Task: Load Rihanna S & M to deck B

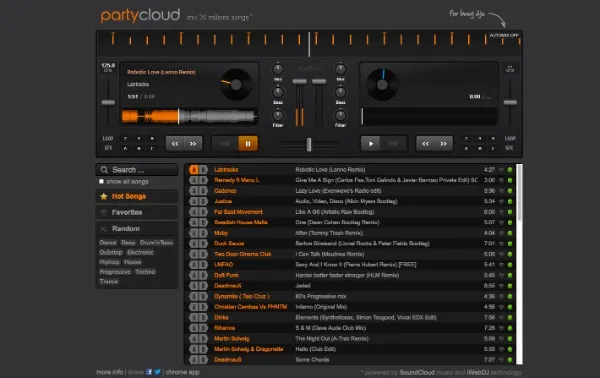Action: tap(203, 328)
